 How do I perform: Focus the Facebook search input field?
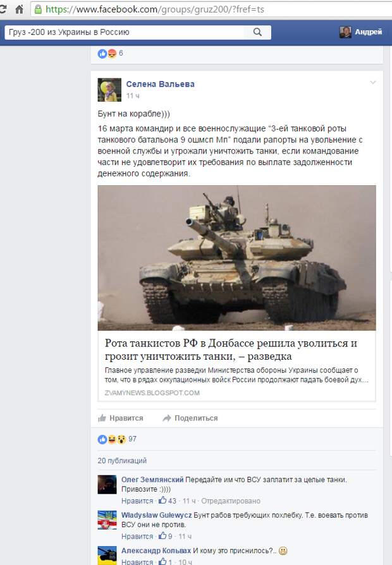pyautogui.click(x=125, y=32)
